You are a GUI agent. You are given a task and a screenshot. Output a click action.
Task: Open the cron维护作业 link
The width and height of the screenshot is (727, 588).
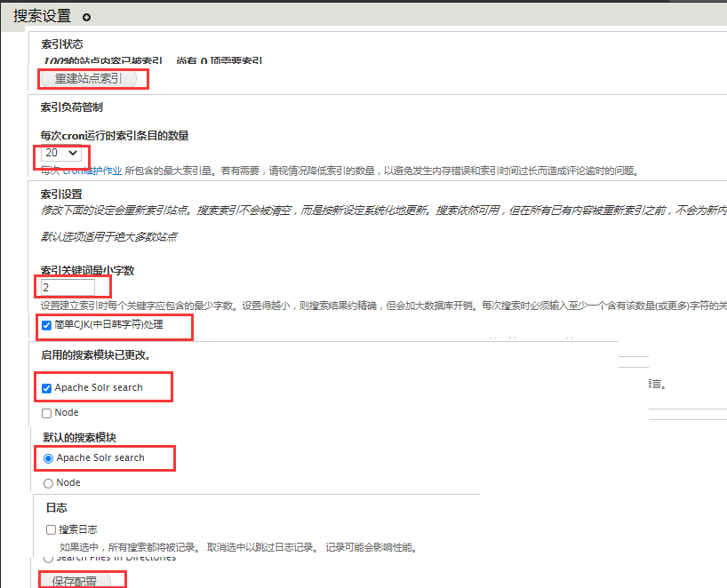tap(96, 171)
